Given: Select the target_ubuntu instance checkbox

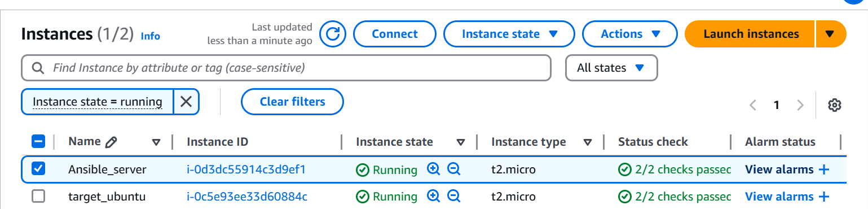Looking at the screenshot, I should click(38, 196).
